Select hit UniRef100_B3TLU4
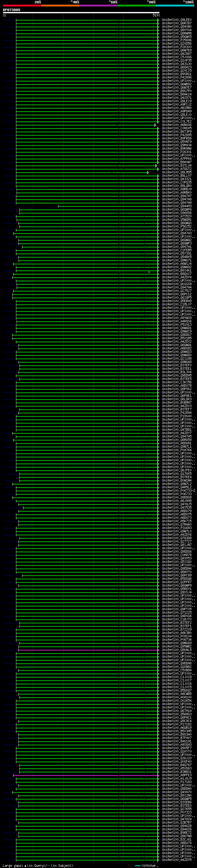This screenshot has width=197, height=868. tap(177, 165)
